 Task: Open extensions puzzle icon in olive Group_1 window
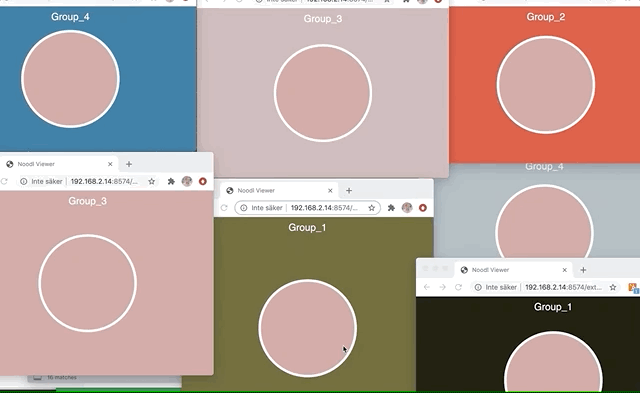(x=391, y=208)
